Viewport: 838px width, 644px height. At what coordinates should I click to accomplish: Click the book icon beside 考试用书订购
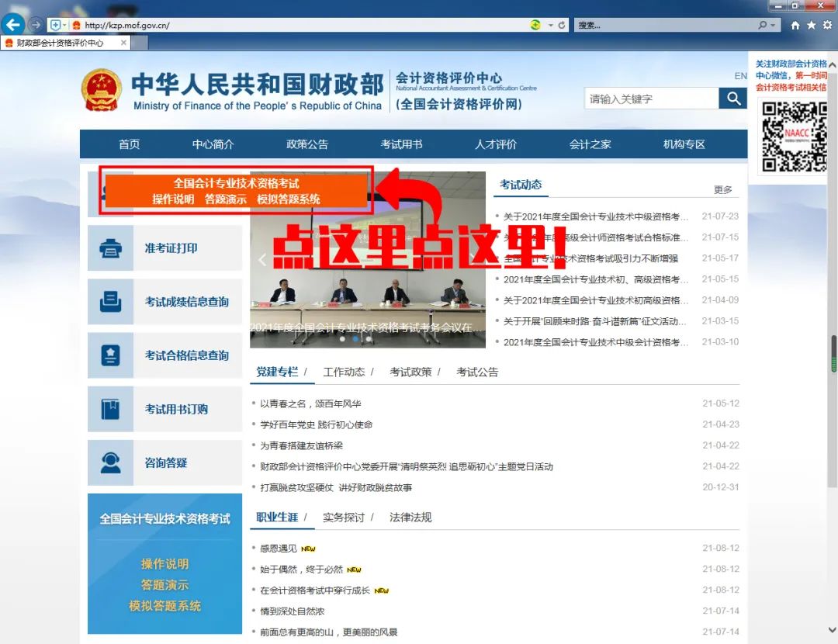coord(111,409)
